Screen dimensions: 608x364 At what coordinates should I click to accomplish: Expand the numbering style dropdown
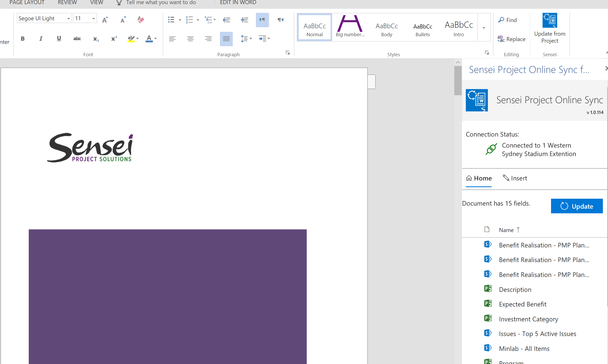point(198,20)
